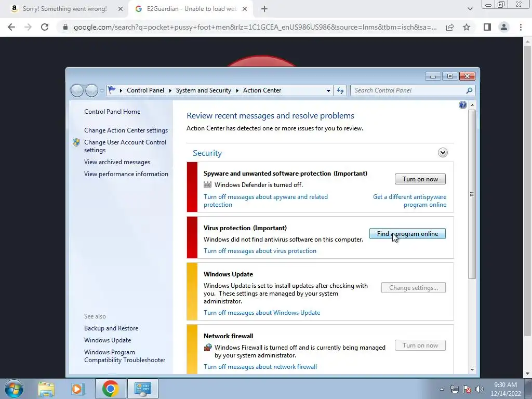Click the Google URL in address bar

[x=255, y=27]
